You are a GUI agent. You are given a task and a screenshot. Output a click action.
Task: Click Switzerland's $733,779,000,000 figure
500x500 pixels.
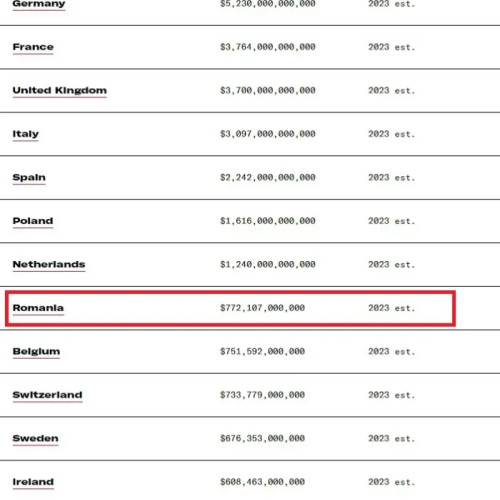point(262,395)
